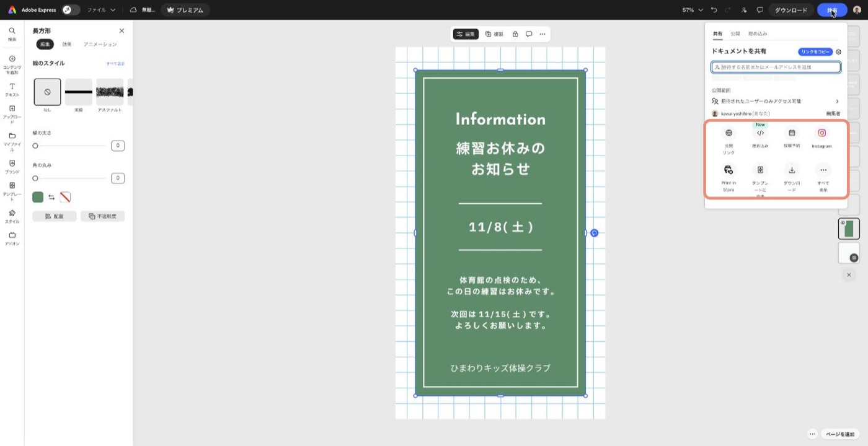This screenshot has height=446, width=868.
Task: Select the 実線 line style
Action: click(79, 92)
